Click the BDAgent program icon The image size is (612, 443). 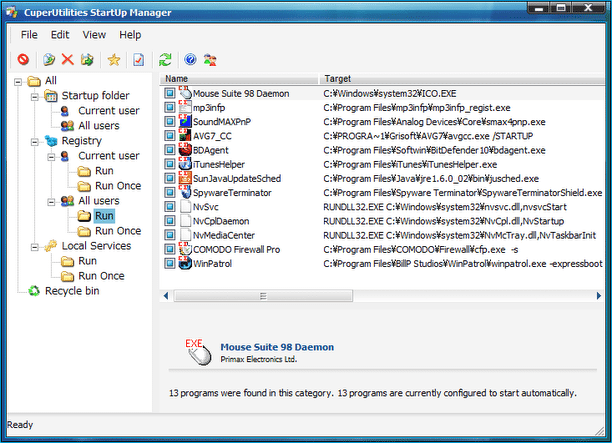click(x=185, y=150)
